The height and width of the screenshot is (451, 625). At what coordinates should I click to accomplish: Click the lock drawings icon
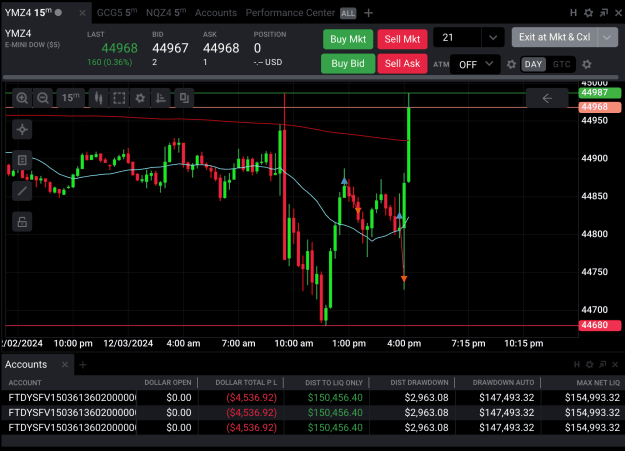click(22, 222)
